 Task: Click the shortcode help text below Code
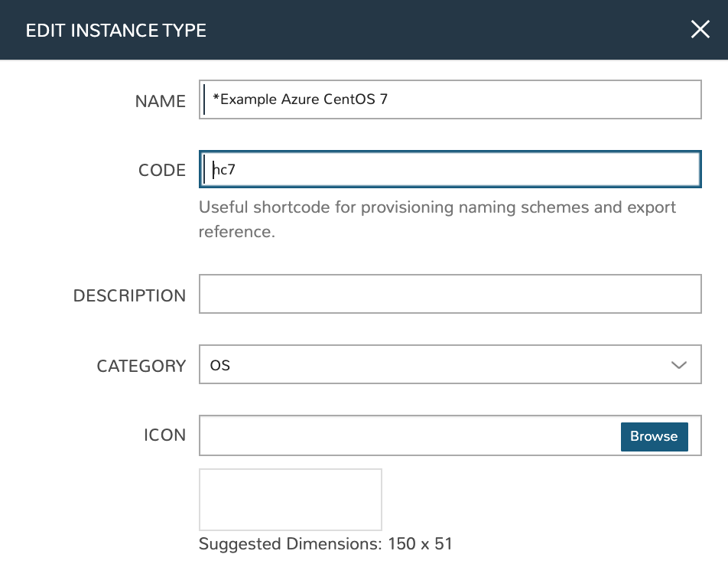click(437, 219)
